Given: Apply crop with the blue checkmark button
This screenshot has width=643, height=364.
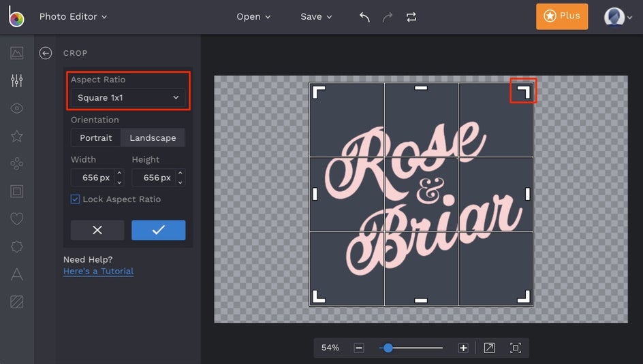Looking at the screenshot, I should tap(158, 230).
